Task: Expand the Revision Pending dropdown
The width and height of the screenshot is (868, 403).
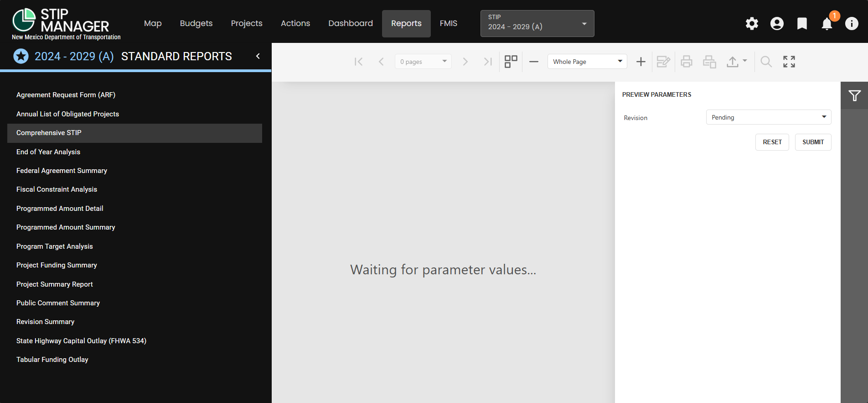Action: point(768,117)
